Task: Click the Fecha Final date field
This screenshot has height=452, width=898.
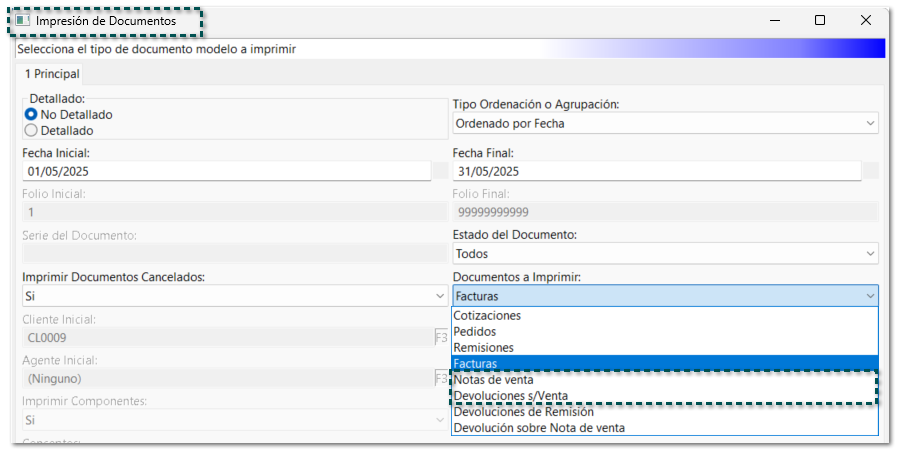Action: [656, 171]
